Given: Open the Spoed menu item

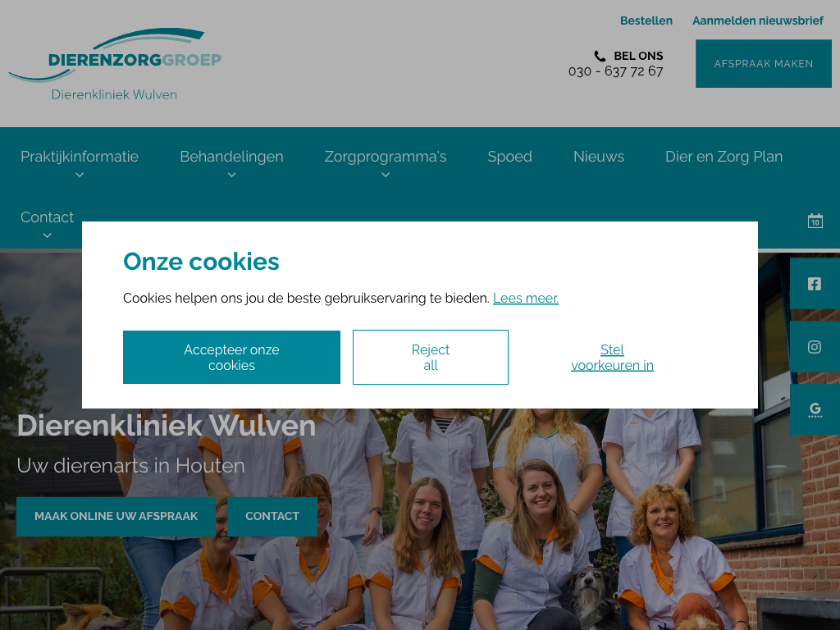Looking at the screenshot, I should [x=509, y=157].
